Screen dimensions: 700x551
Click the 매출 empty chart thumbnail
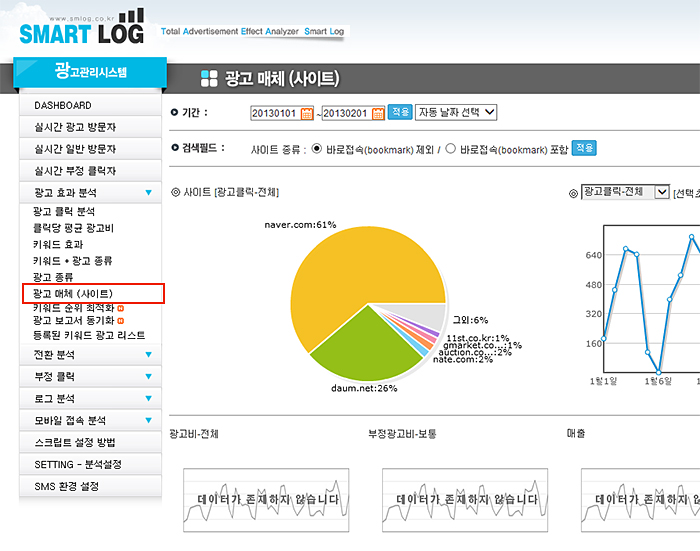tap(641, 500)
